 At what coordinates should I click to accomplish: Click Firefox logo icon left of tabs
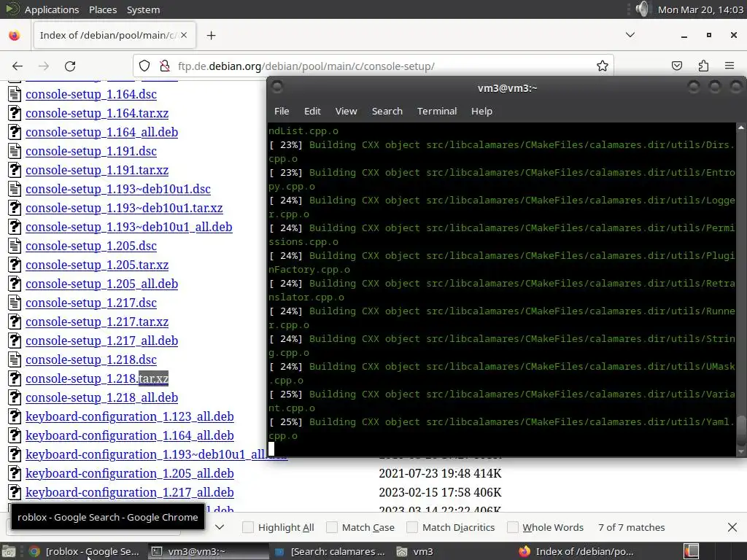[15, 35]
